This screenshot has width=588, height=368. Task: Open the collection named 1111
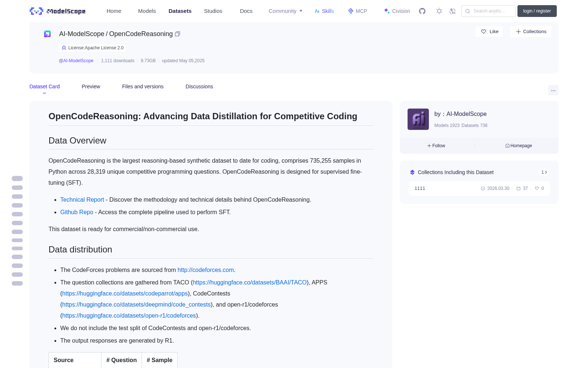[479, 188]
